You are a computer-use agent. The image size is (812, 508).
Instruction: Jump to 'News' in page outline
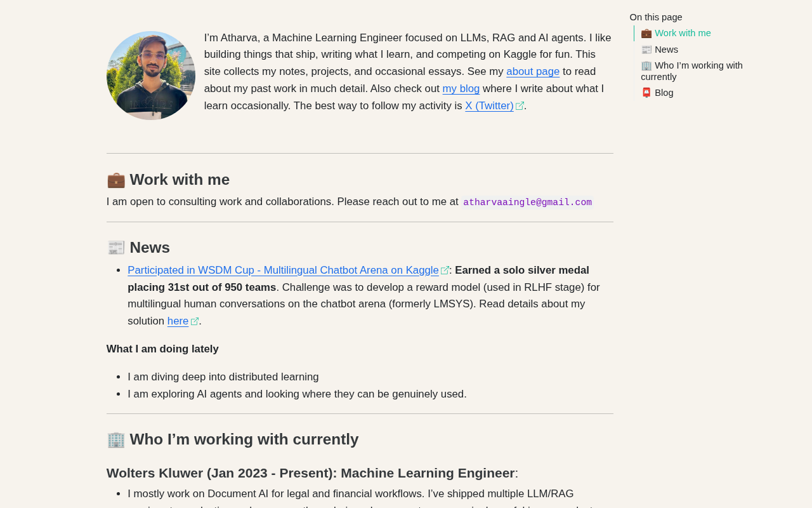(666, 50)
